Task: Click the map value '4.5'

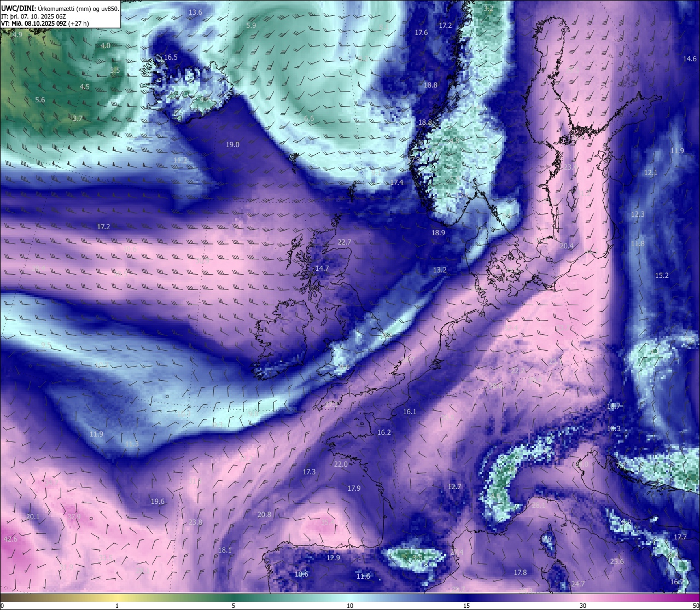Action: [85, 86]
